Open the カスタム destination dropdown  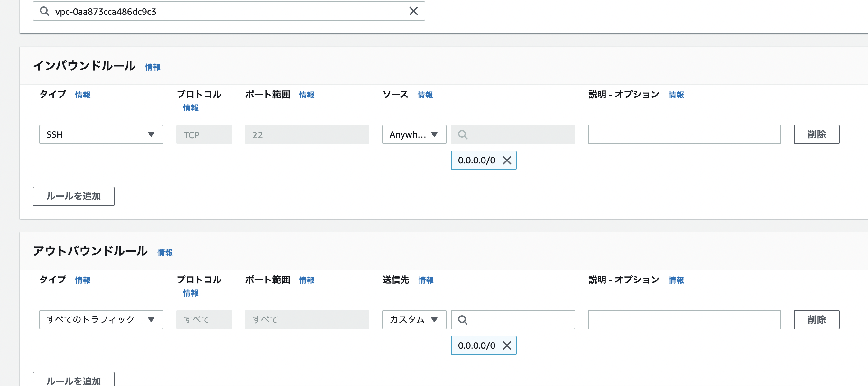click(x=414, y=320)
